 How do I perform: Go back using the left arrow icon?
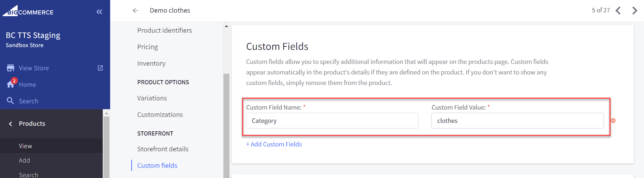(135, 11)
